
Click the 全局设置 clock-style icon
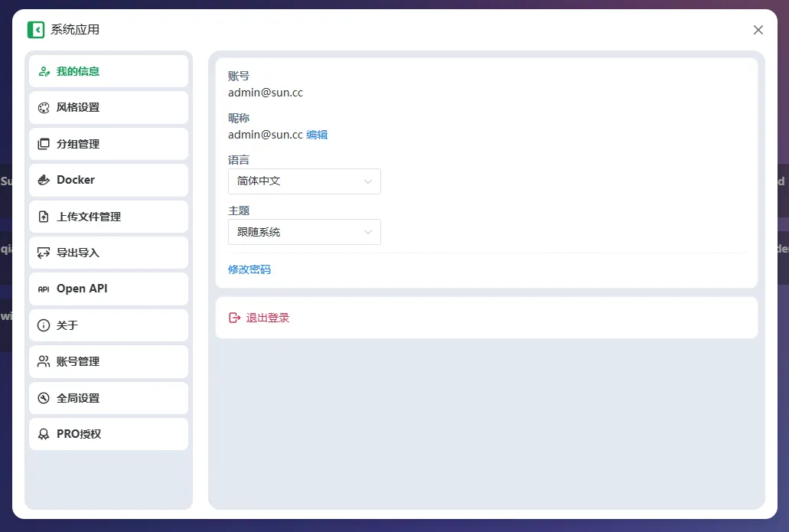tap(44, 398)
